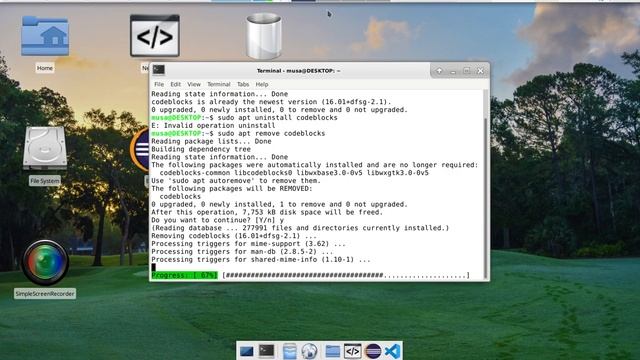Click the Terminal window title bar icon
The image size is (640, 360).
point(159,70)
